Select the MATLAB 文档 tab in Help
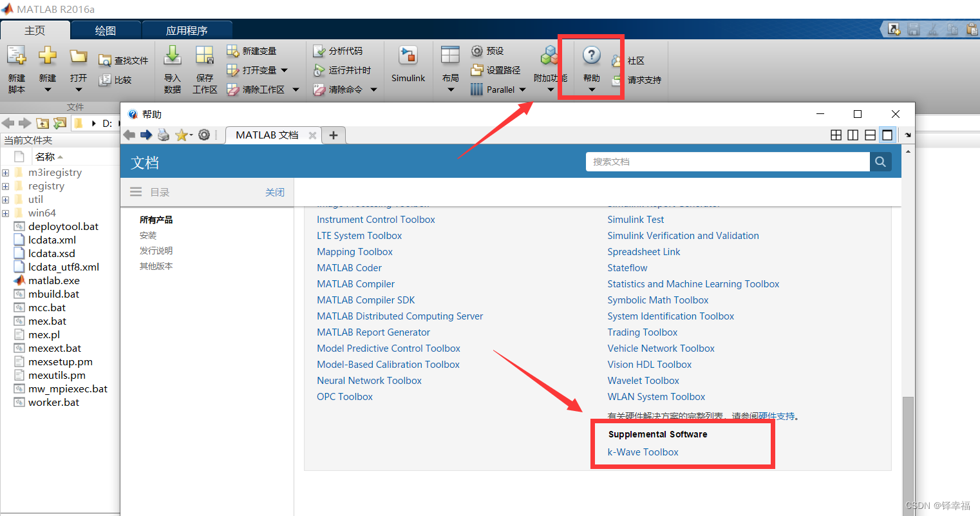Viewport: 980px width, 516px height. click(267, 135)
